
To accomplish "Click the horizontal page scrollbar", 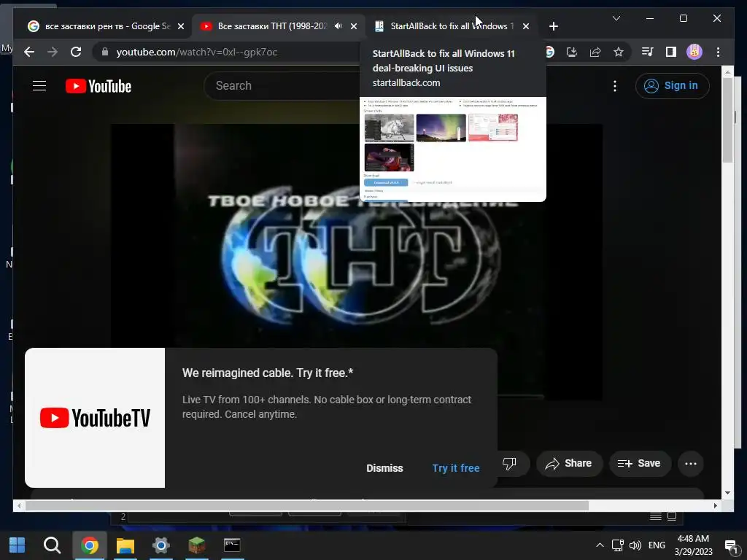I will click(307, 506).
